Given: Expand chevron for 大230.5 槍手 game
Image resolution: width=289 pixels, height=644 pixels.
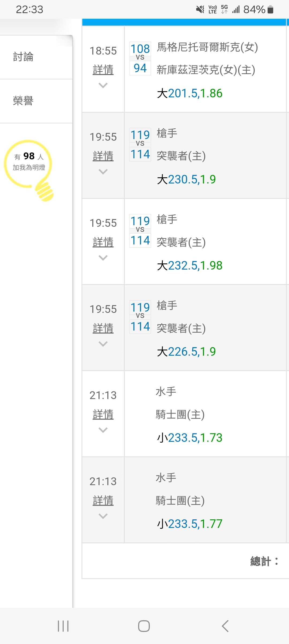Looking at the screenshot, I should coord(103,171).
